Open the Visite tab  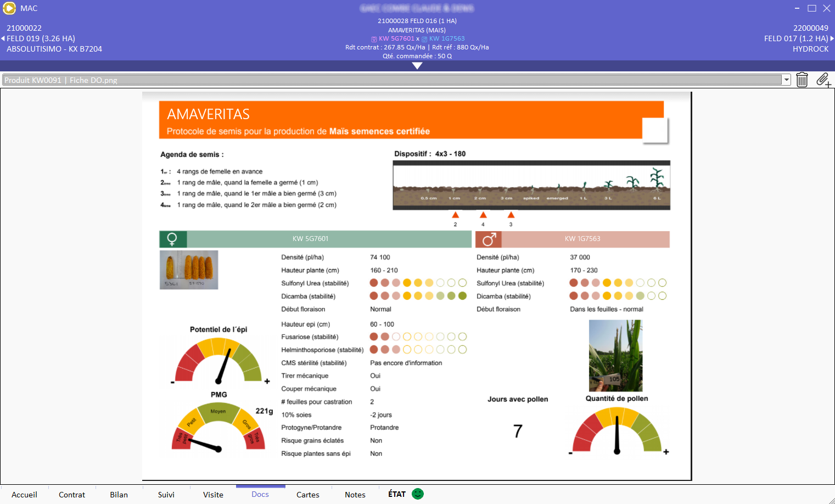click(213, 495)
